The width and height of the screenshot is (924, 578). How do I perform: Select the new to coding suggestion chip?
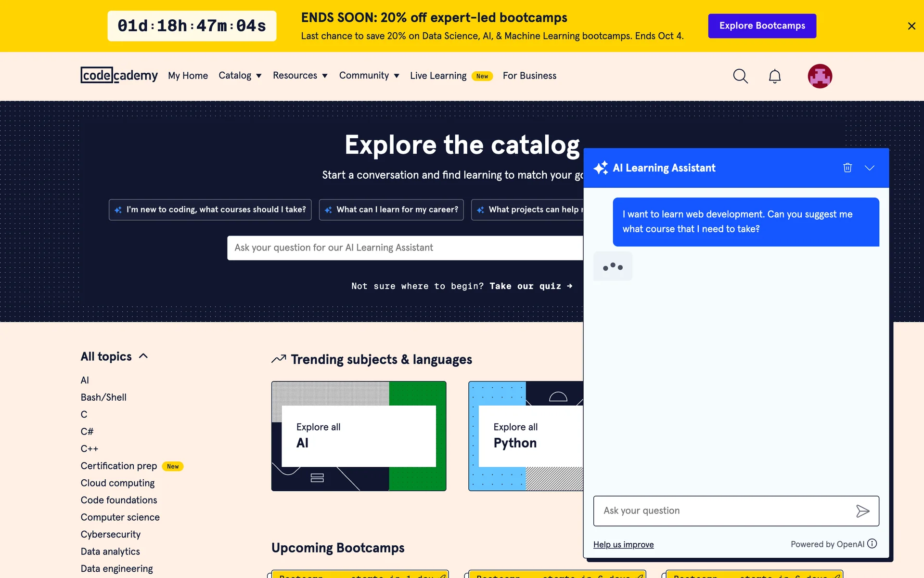tap(210, 210)
